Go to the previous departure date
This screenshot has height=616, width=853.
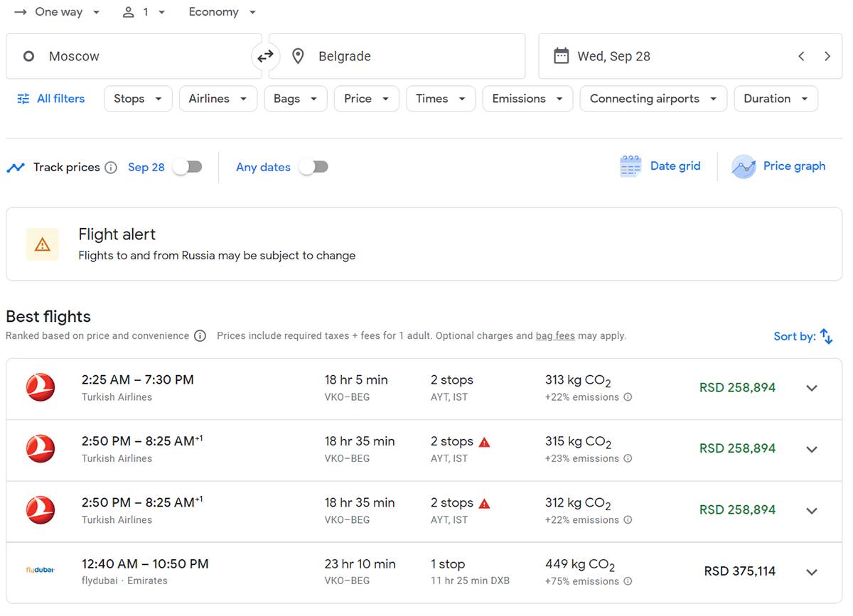[x=801, y=56]
